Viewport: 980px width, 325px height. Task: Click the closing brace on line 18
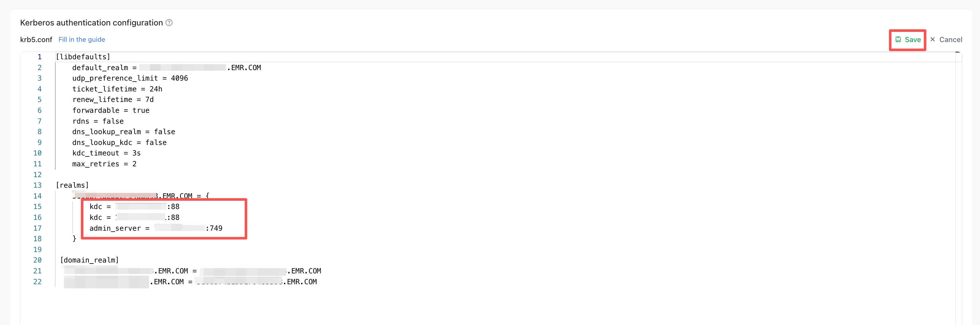[74, 239]
